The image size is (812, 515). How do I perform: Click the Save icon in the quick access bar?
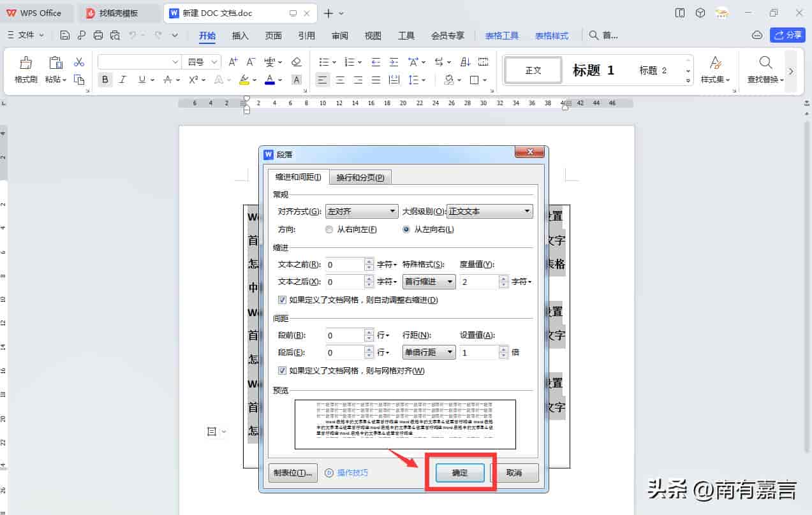pos(65,35)
